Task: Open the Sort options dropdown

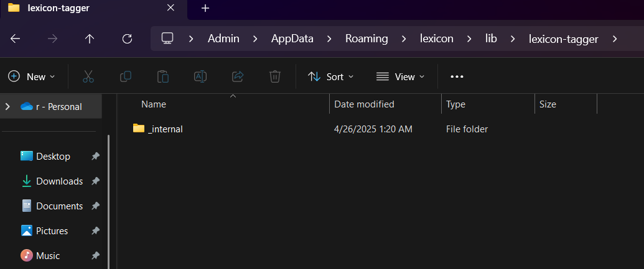Action: [x=331, y=76]
